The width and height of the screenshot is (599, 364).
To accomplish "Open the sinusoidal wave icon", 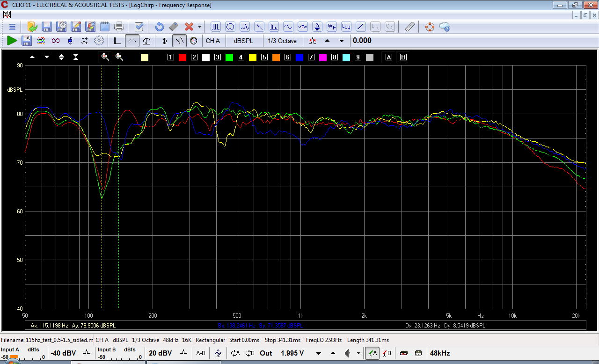I will coord(288,27).
